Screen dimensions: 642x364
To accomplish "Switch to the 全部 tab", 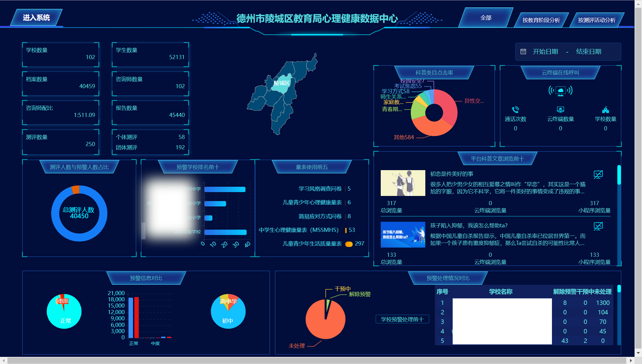I will (486, 18).
